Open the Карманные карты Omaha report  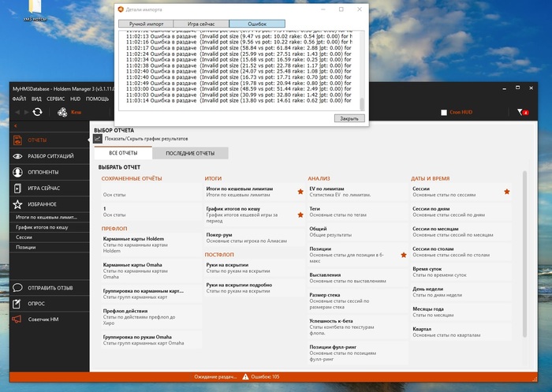(151, 271)
